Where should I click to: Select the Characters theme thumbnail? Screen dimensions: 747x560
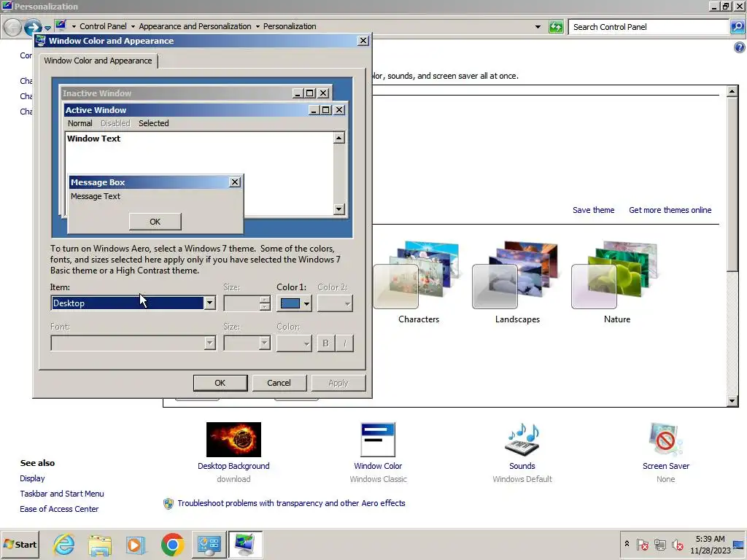click(x=417, y=275)
